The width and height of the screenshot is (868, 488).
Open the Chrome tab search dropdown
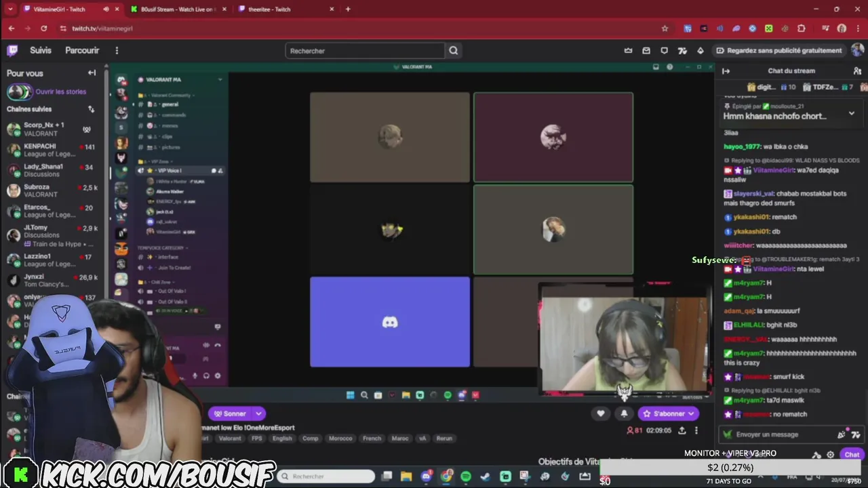coord(10,9)
